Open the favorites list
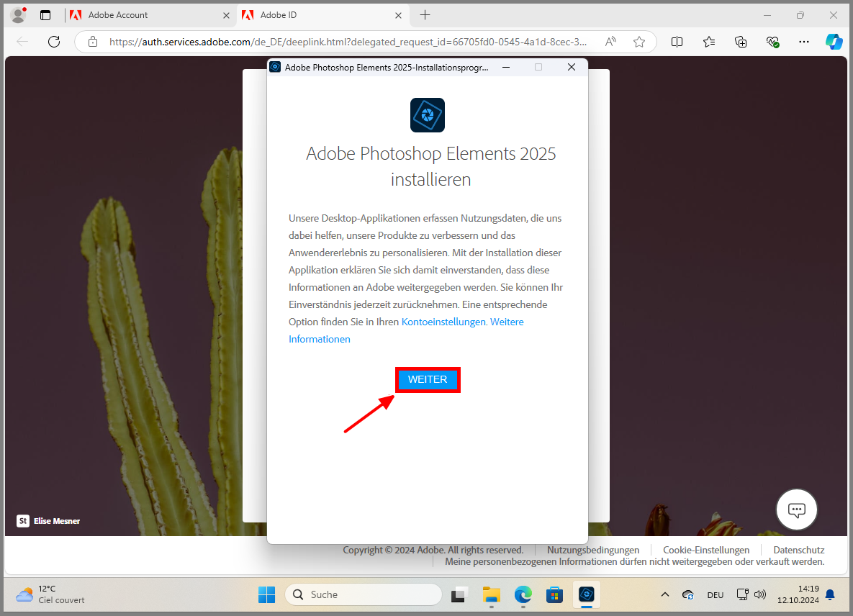This screenshot has height=616, width=853. point(709,42)
